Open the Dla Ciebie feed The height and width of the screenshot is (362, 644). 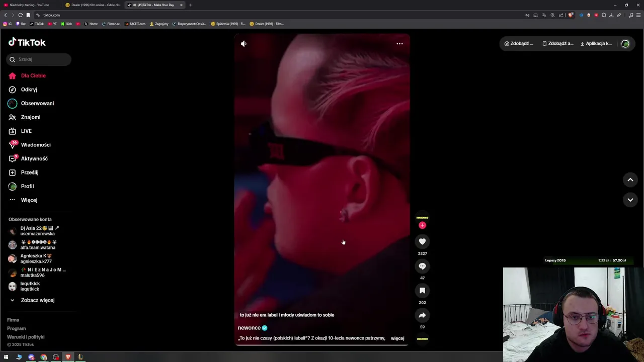point(33,75)
